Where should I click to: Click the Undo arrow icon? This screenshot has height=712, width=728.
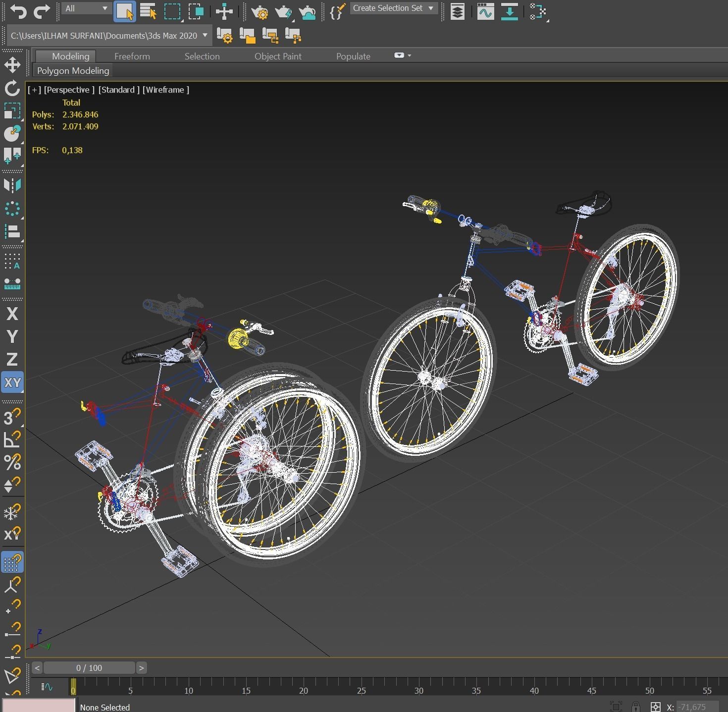pos(18,11)
